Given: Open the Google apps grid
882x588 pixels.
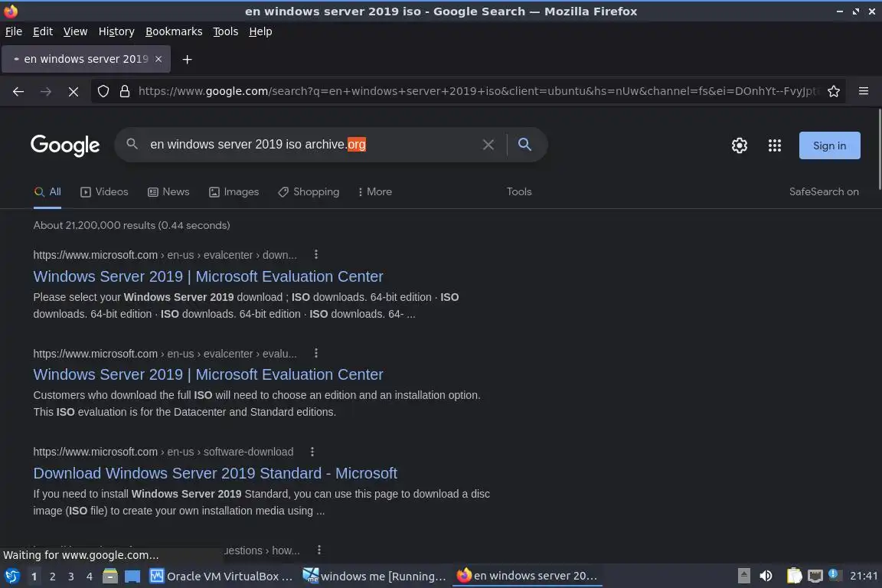Looking at the screenshot, I should [x=775, y=145].
